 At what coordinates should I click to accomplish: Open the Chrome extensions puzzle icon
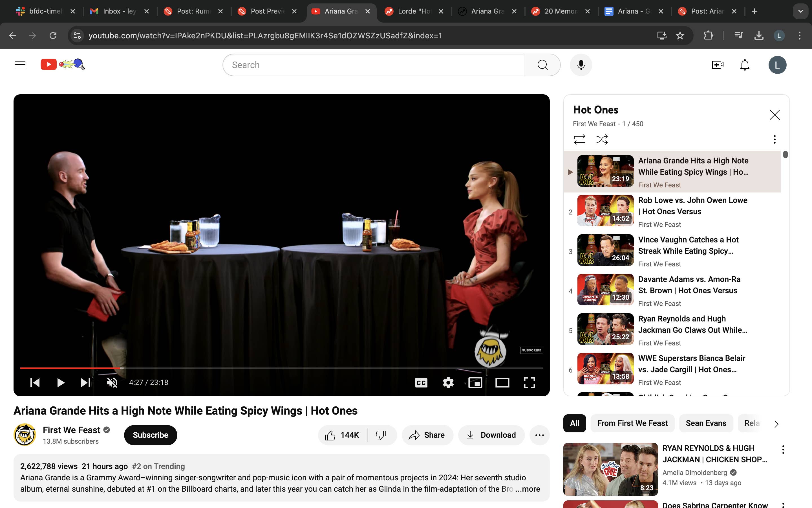(x=708, y=35)
